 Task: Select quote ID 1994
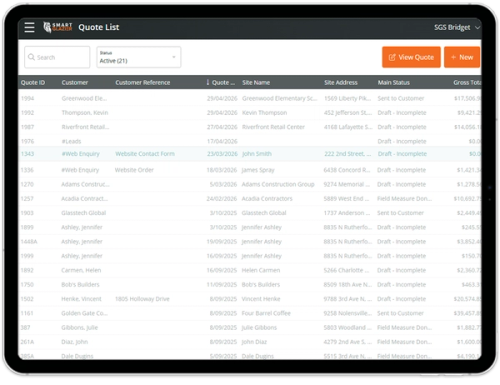27,98
